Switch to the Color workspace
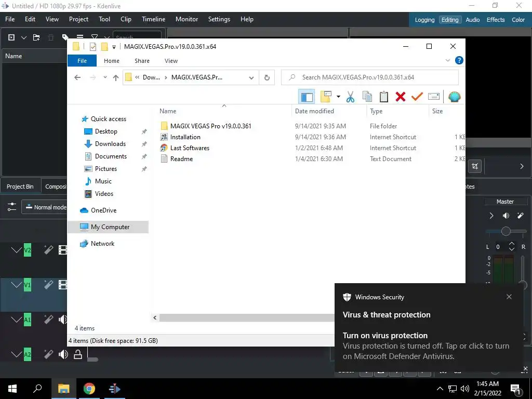Screen dimensions: 532x399 pyautogui.click(x=518, y=20)
